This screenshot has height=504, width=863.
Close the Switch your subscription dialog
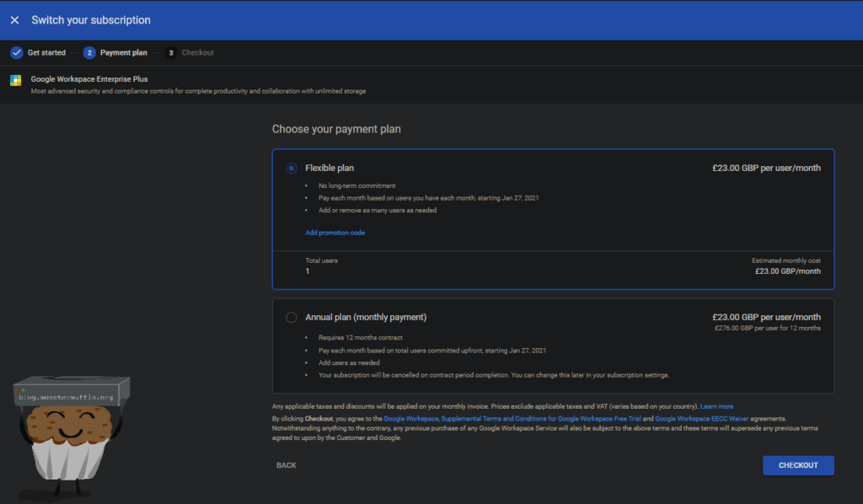click(x=14, y=20)
